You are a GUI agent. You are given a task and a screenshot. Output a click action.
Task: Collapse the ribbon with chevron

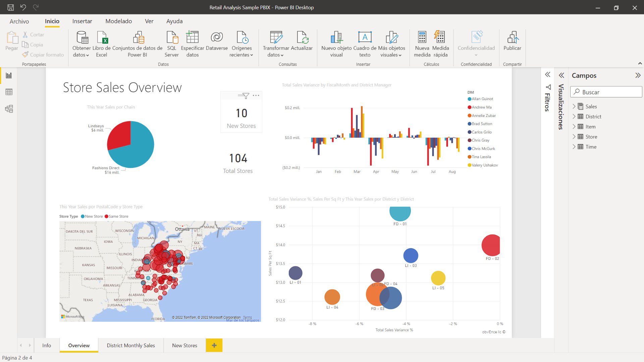[x=640, y=63]
